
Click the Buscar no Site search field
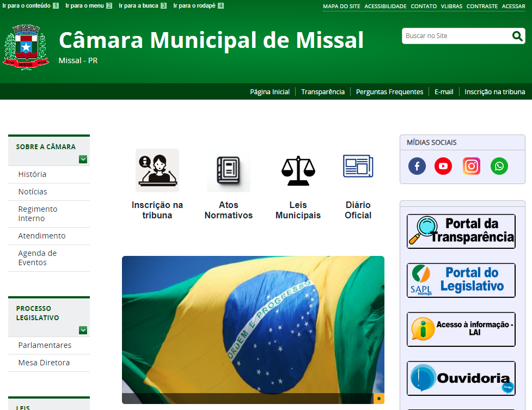coord(456,36)
